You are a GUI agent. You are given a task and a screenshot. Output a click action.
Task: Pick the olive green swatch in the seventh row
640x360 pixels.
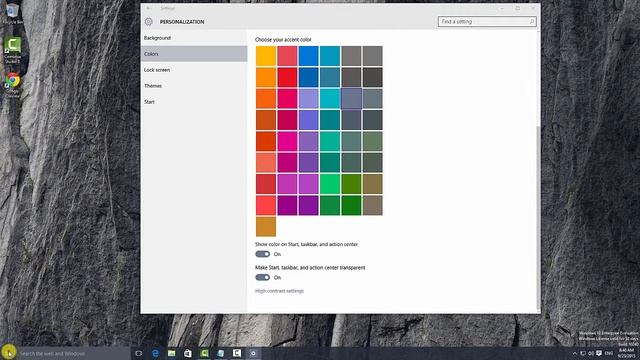coord(351,184)
